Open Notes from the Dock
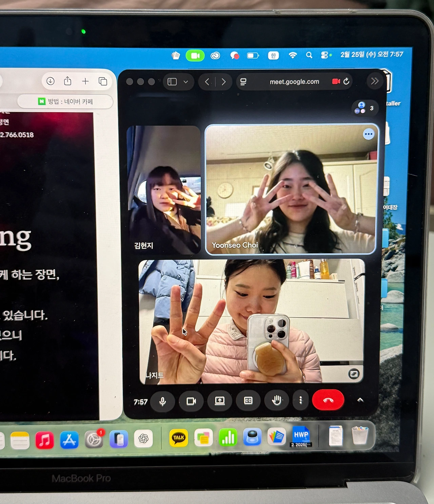This screenshot has width=434, height=504. (20, 441)
